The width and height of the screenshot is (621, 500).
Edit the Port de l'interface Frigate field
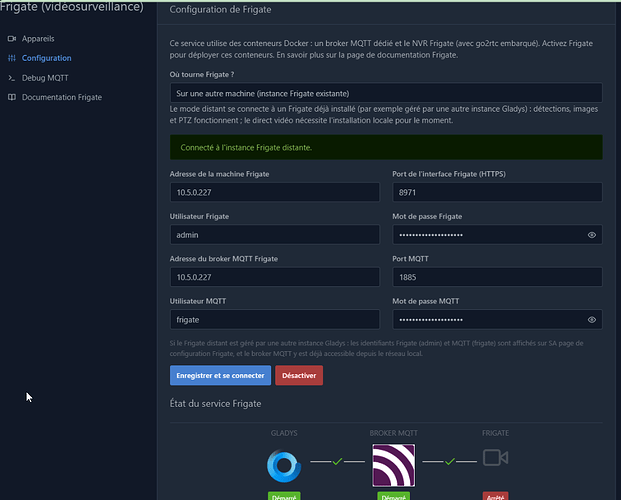pos(497,192)
